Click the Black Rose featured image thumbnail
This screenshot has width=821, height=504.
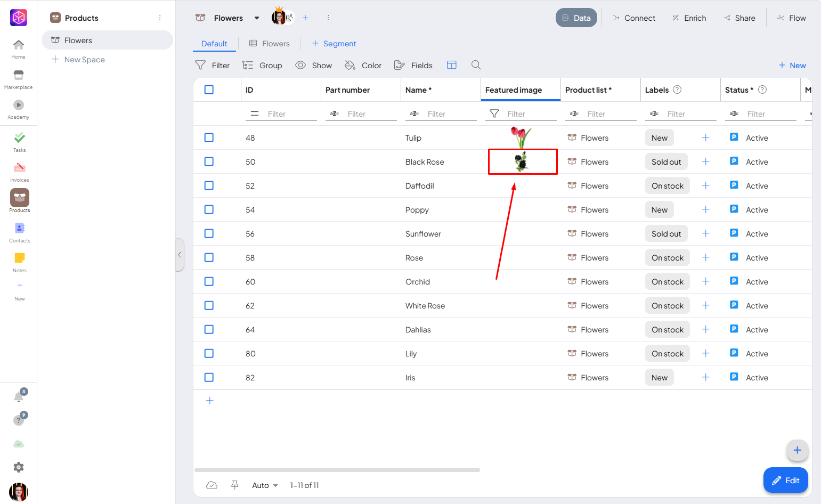click(x=522, y=161)
